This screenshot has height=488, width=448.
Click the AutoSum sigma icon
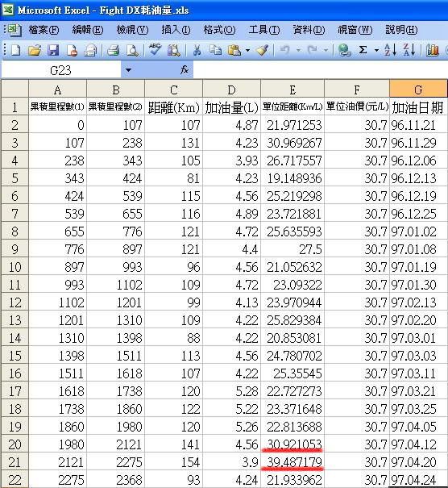coord(363,50)
